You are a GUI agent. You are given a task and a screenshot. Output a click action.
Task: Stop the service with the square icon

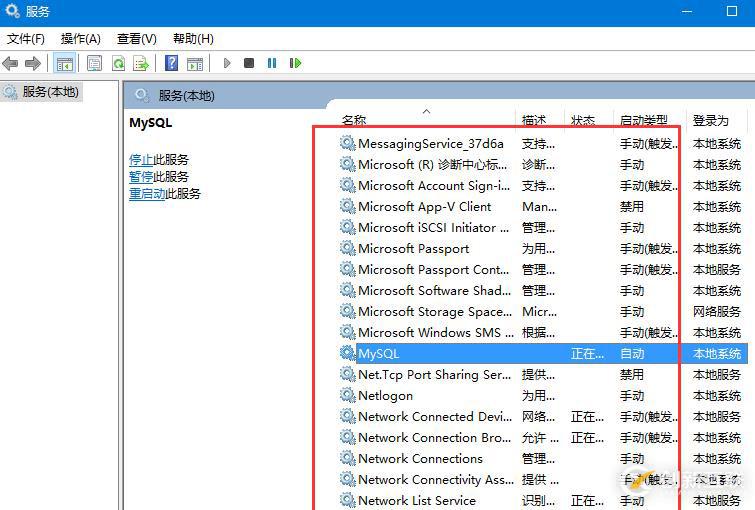249,63
